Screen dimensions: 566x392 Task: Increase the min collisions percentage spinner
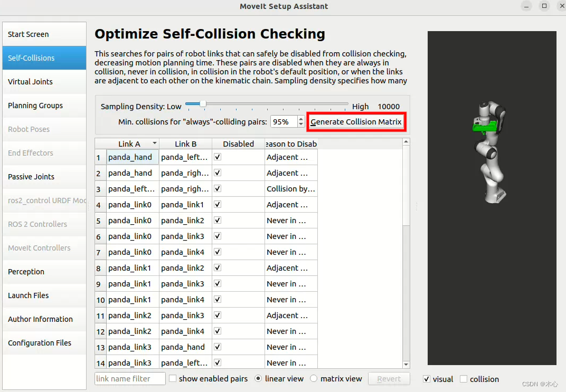coord(301,119)
